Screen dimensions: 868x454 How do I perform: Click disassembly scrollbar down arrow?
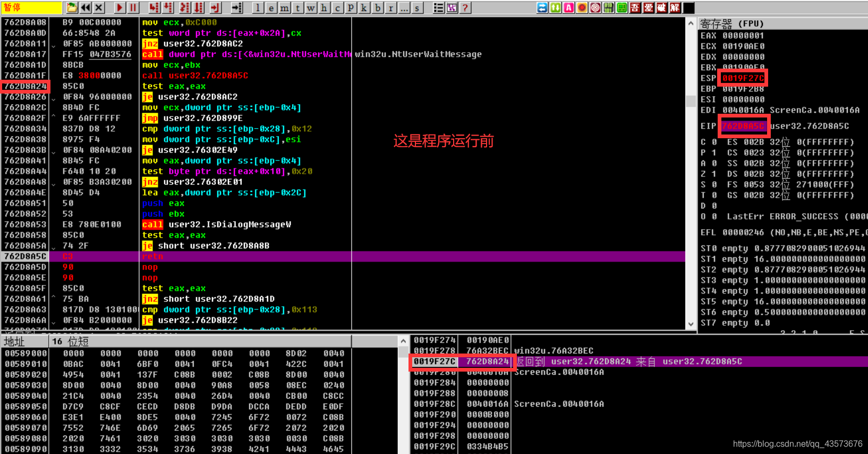click(x=691, y=324)
